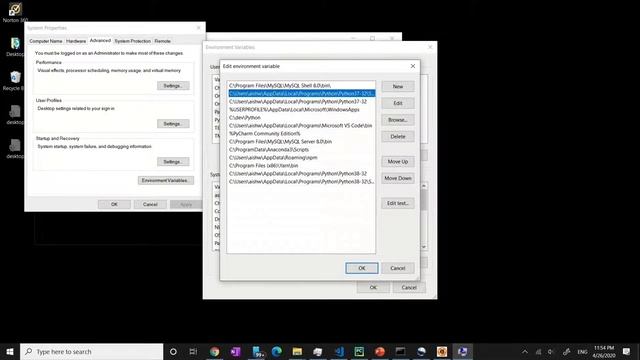Switch to System Protection tab

pyautogui.click(x=132, y=41)
